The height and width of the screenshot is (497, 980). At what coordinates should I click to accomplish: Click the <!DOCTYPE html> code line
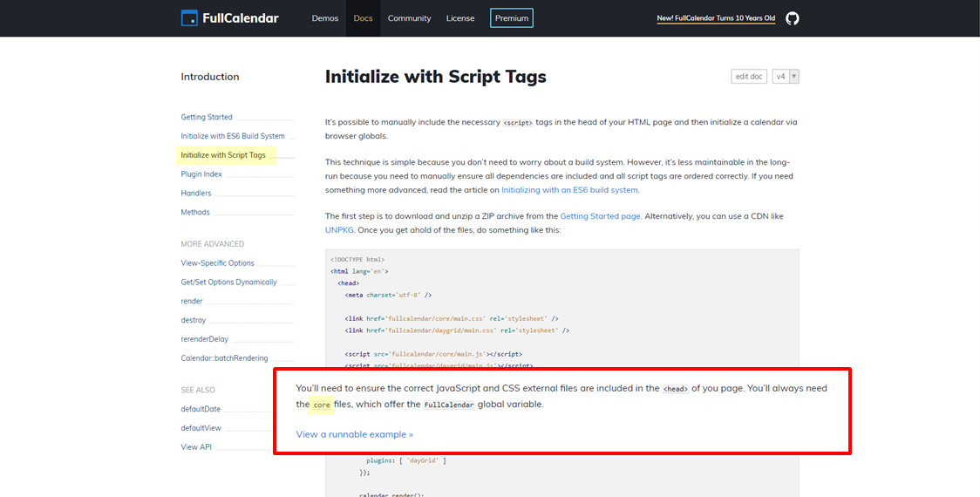(357, 259)
